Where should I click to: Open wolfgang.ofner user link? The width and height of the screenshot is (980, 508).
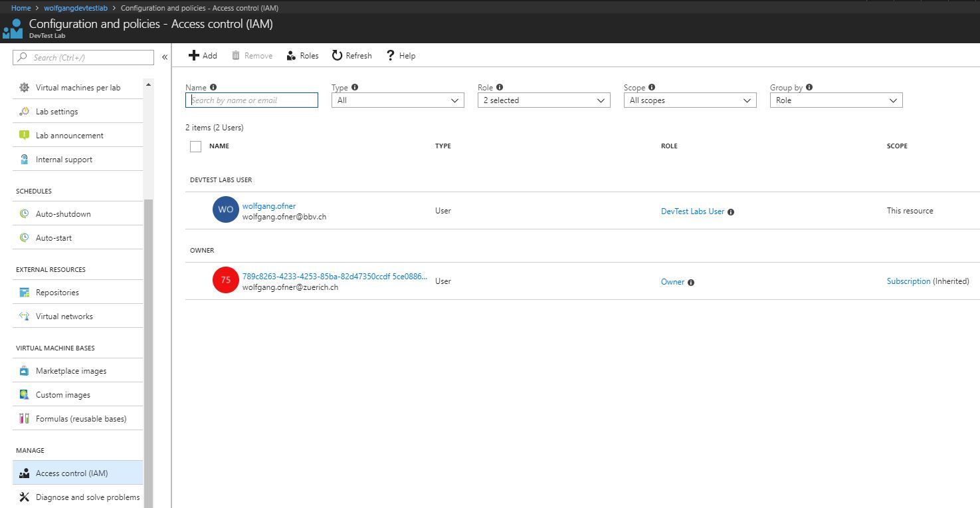coord(269,206)
